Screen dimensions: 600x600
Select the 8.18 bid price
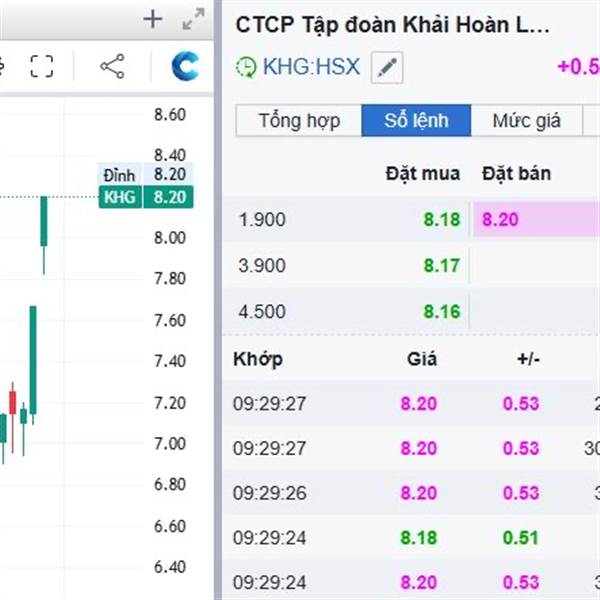tap(441, 219)
